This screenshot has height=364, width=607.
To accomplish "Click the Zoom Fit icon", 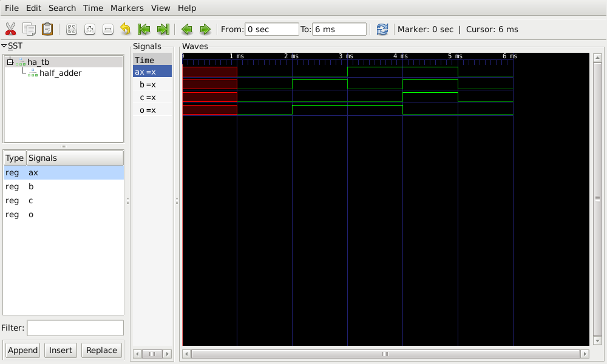I will point(72,29).
